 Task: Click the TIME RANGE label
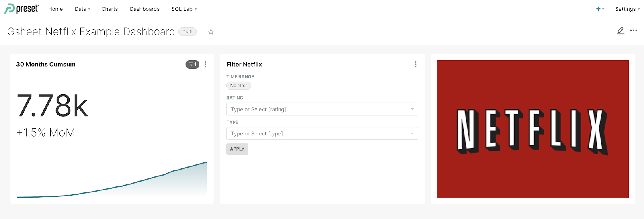[x=240, y=76]
